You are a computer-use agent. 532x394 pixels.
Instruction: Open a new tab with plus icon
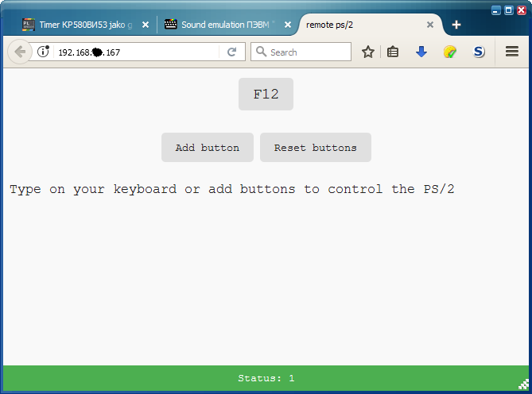pyautogui.click(x=456, y=25)
